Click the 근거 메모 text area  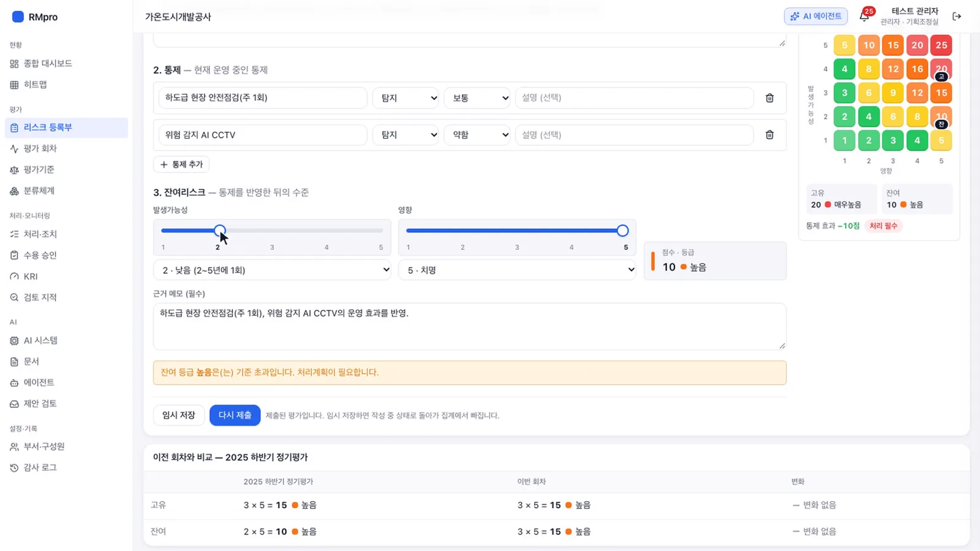(x=470, y=326)
